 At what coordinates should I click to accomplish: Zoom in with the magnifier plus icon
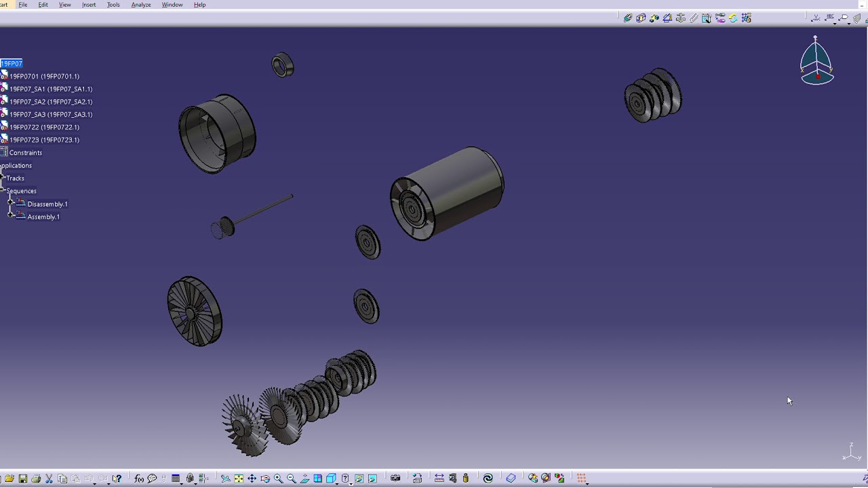point(278,479)
